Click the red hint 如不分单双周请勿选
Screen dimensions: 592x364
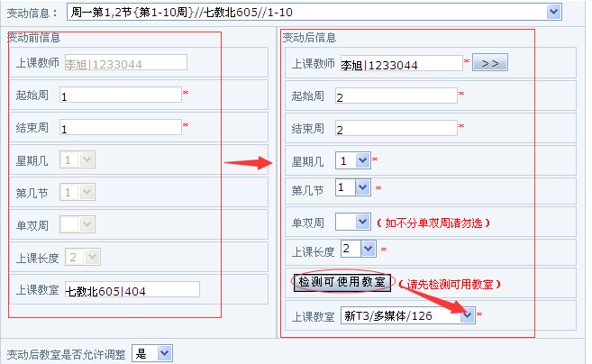[x=433, y=223]
